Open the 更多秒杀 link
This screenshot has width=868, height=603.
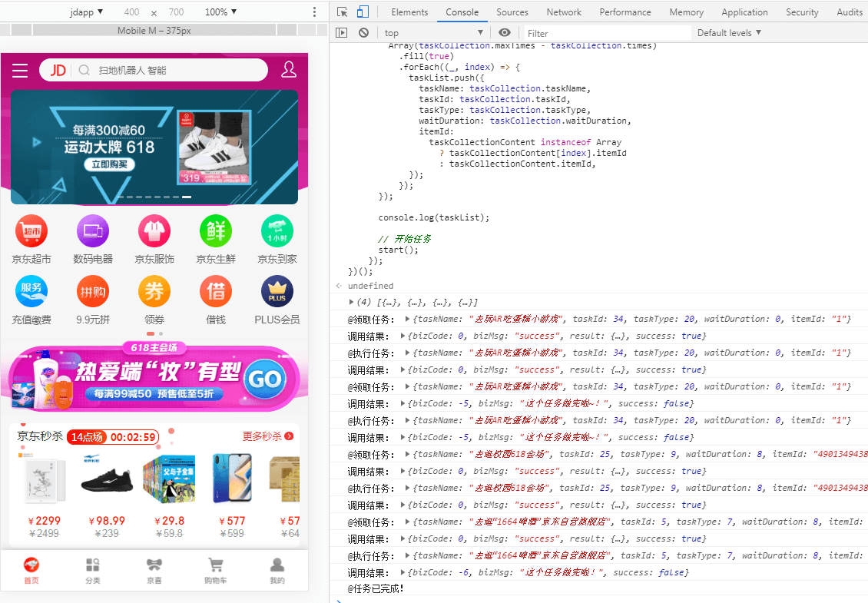(268, 436)
